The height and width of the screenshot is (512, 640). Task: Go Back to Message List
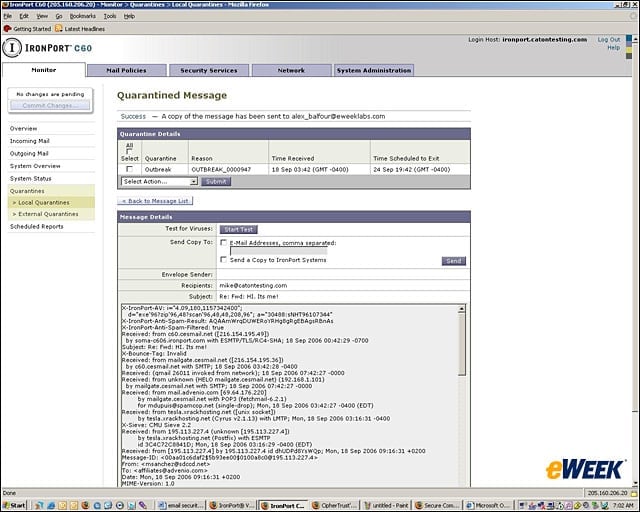pos(155,201)
